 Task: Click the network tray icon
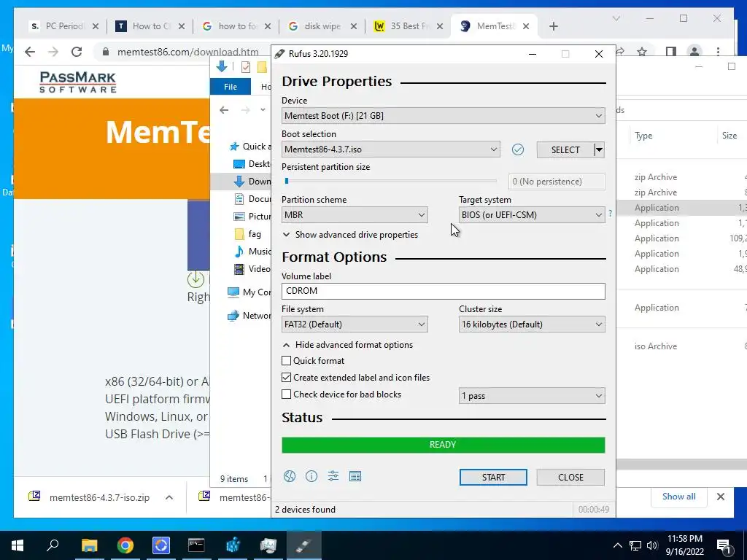[635, 545]
